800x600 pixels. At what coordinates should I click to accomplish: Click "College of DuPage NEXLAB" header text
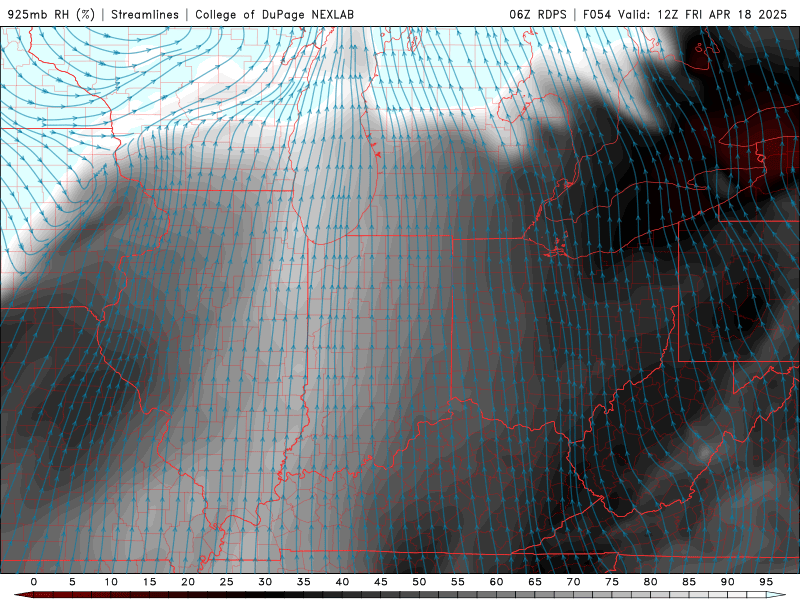[x=274, y=14]
